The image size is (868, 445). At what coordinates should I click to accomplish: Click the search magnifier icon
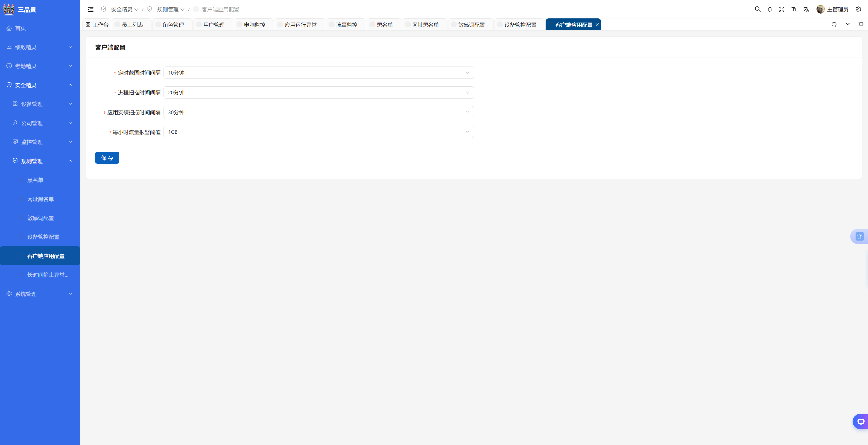[757, 9]
